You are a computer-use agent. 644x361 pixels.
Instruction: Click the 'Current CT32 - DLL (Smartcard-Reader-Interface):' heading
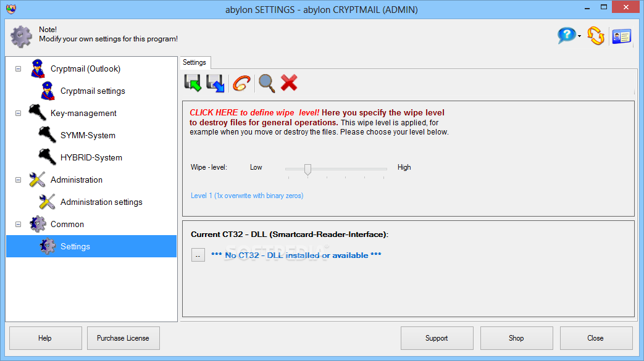(290, 234)
